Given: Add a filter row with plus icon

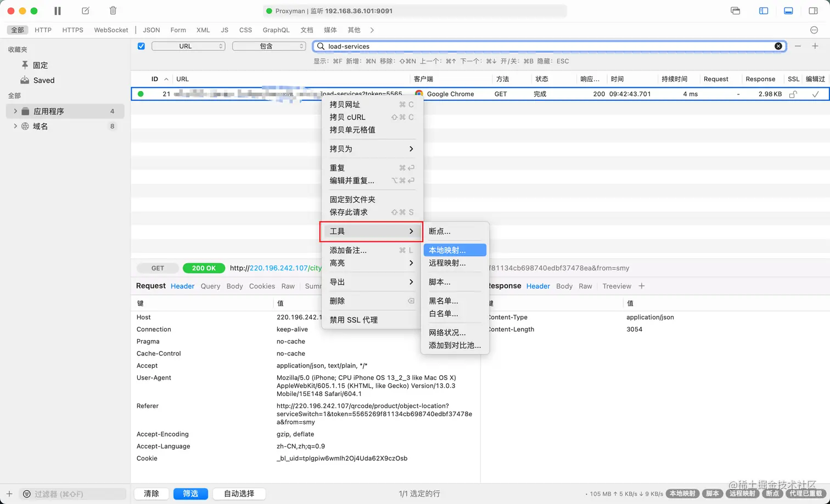Looking at the screenshot, I should (x=815, y=46).
